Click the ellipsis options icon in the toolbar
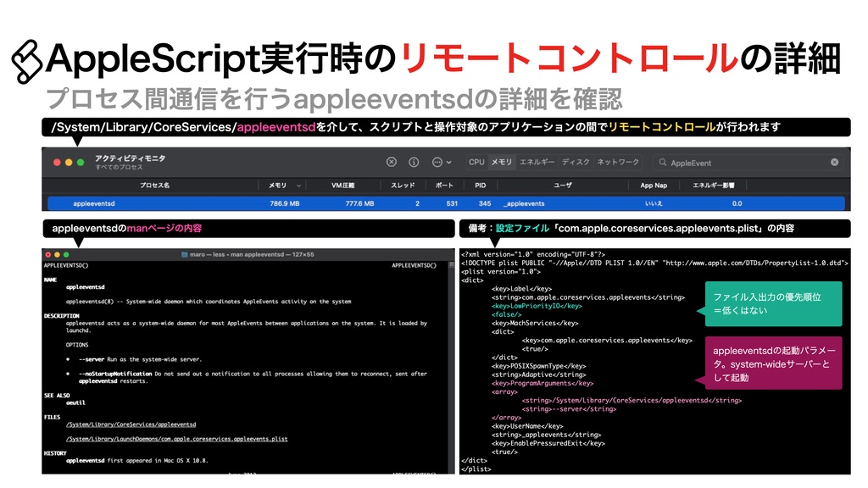The image size is (868, 488). click(x=437, y=163)
